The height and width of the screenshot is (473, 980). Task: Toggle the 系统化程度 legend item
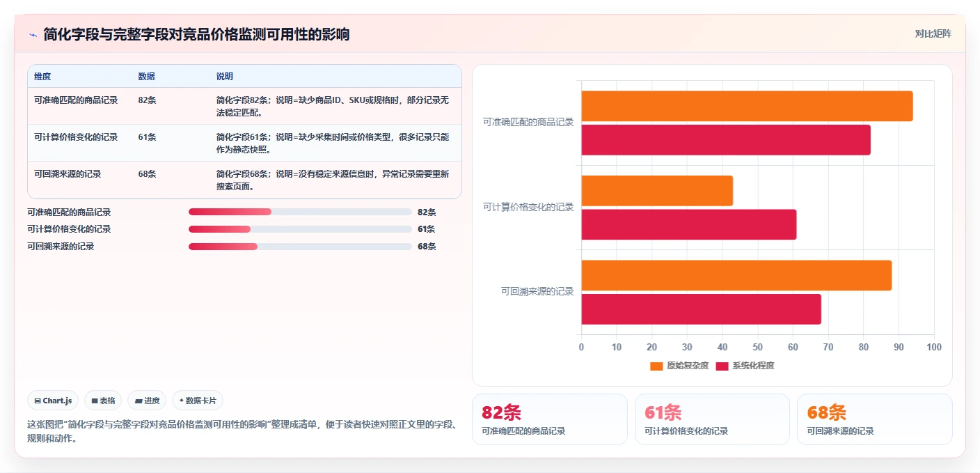[745, 366]
